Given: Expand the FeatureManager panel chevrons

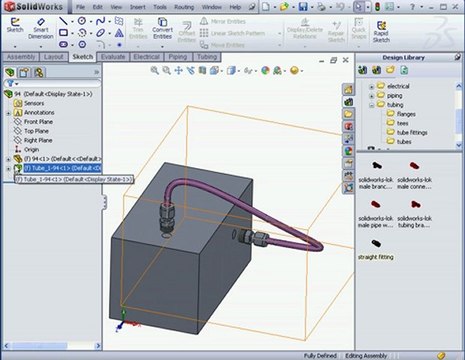Looking at the screenshot, I should click(97, 72).
